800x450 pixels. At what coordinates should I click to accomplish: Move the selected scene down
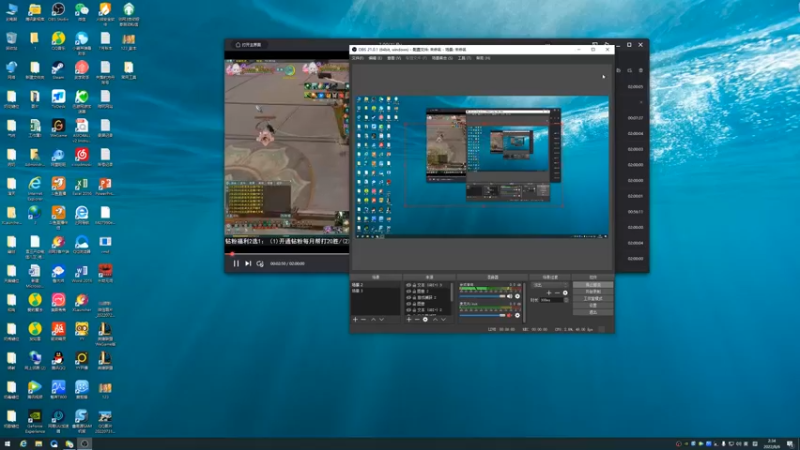[382, 319]
